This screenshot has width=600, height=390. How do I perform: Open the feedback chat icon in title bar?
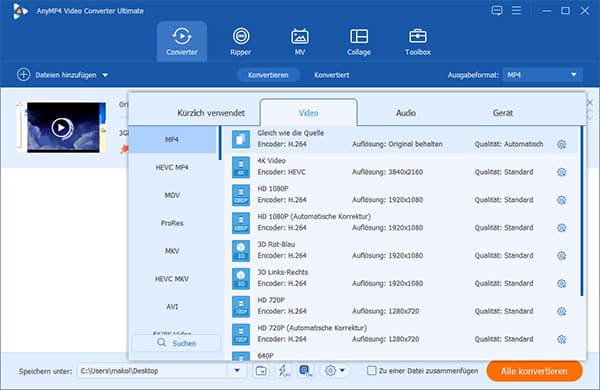[497, 10]
